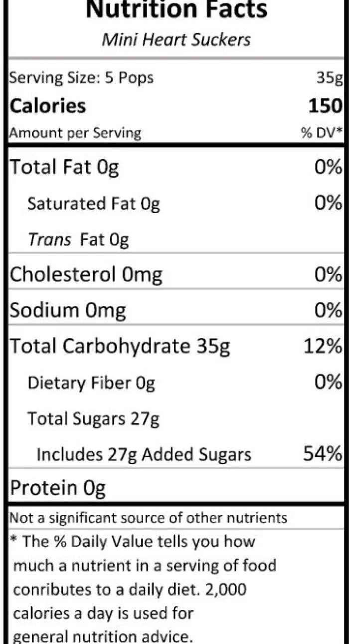
Task: Click the Saturated Fat 0g line
Action: (93, 204)
